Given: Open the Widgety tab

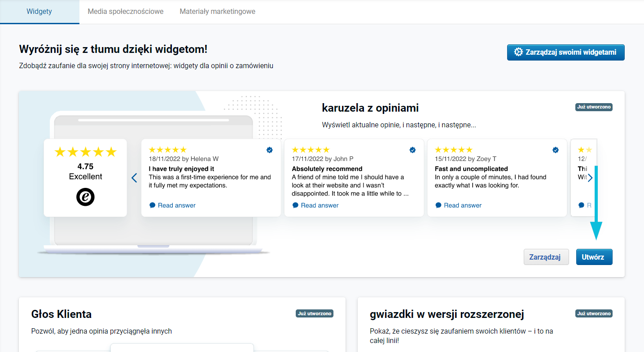Looking at the screenshot, I should click(39, 12).
